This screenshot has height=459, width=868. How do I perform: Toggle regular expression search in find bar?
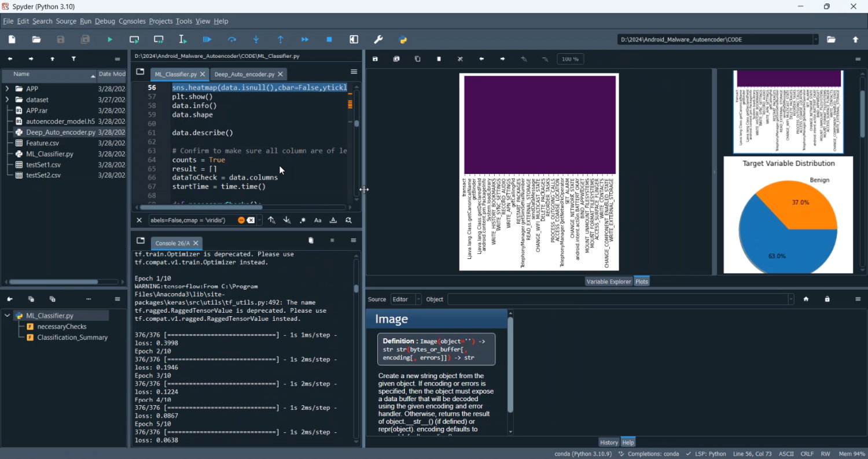(303, 220)
